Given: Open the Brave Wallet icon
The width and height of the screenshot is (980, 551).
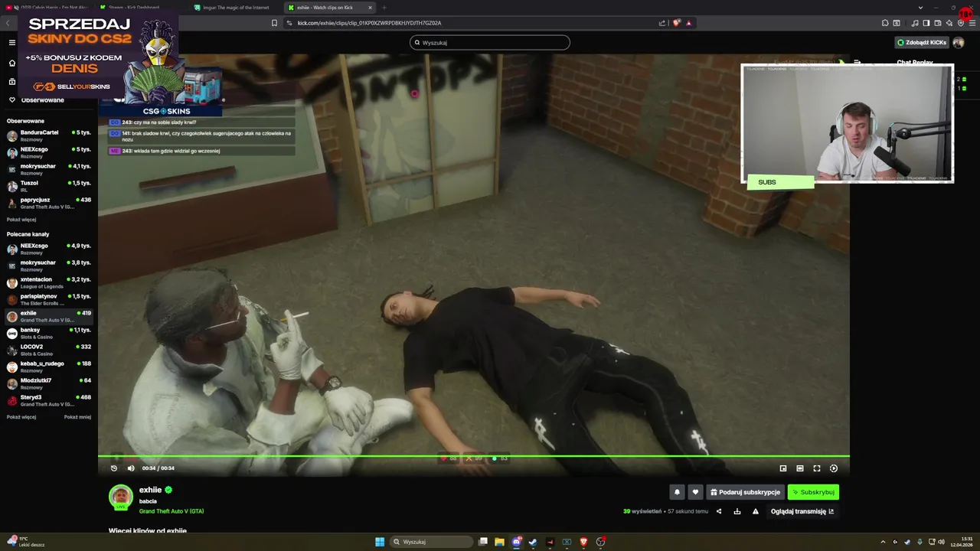Looking at the screenshot, I should [x=938, y=23].
